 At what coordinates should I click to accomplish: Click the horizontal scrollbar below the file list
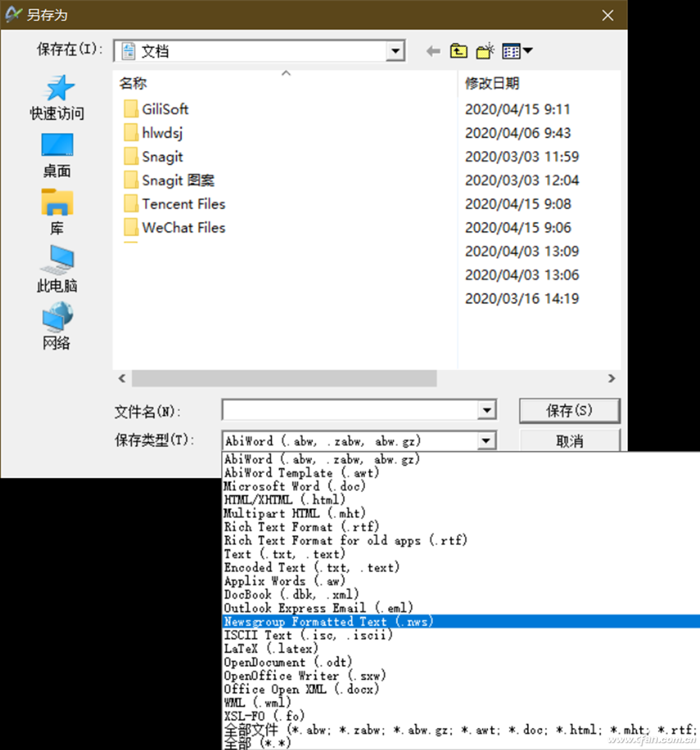[283, 379]
